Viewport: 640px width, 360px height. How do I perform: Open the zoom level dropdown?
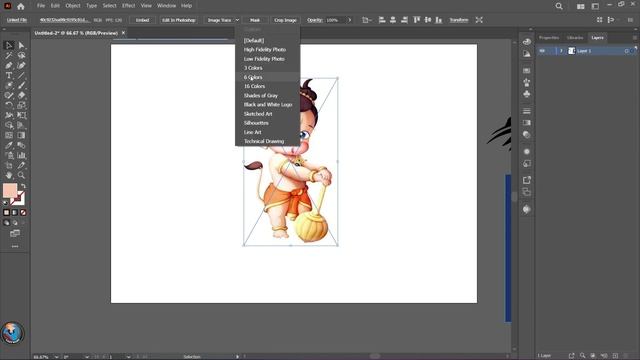(x=56, y=357)
